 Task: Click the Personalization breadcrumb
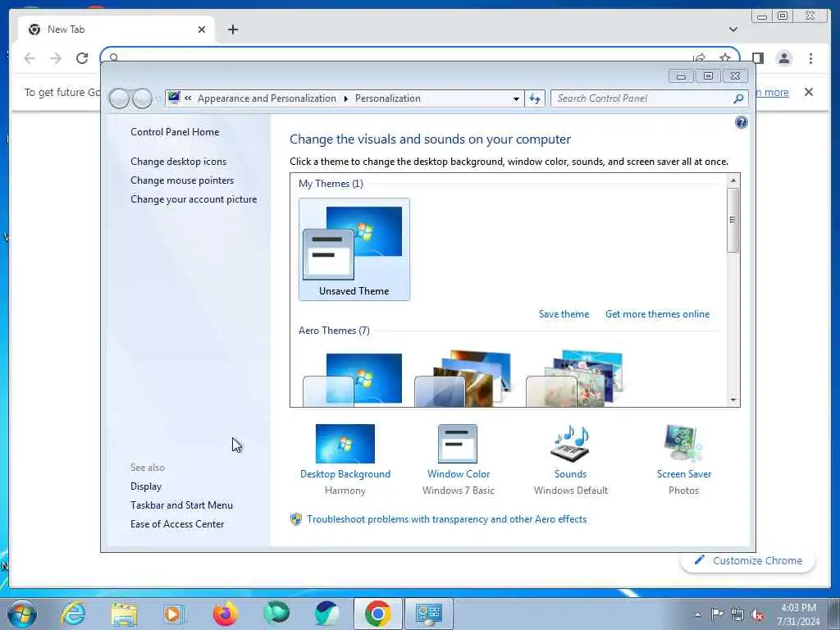387,98
